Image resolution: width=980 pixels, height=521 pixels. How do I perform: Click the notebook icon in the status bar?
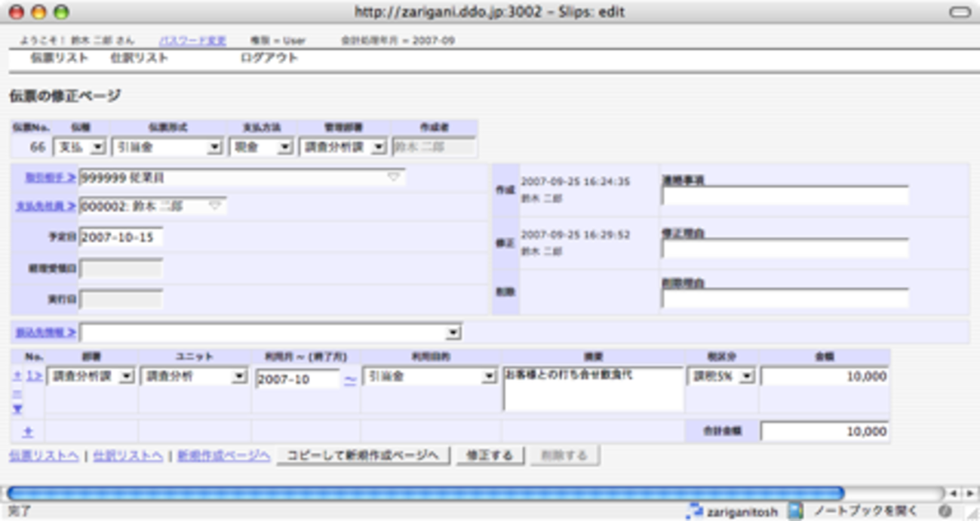(795, 512)
